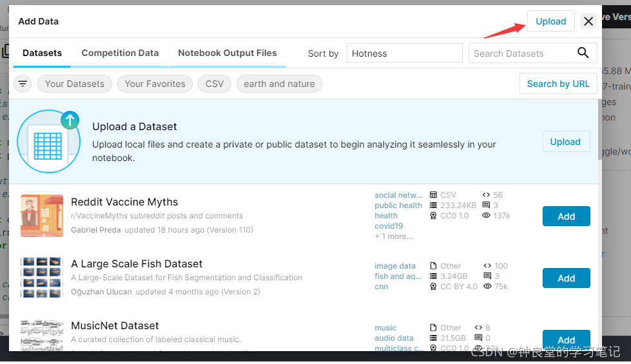Toggle the Your Datasets filter chip
Screen dimensions: 631x364
pos(75,84)
